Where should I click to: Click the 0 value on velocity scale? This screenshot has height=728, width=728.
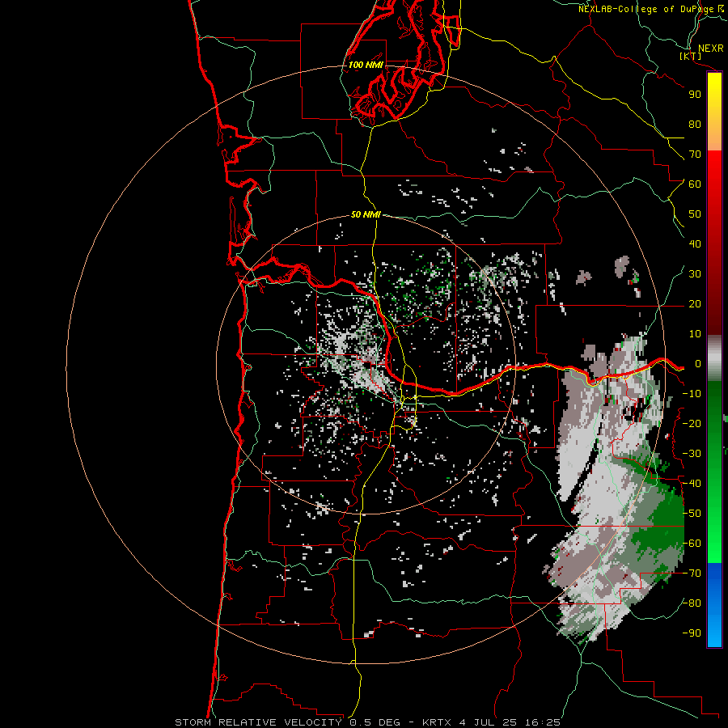pos(698,364)
